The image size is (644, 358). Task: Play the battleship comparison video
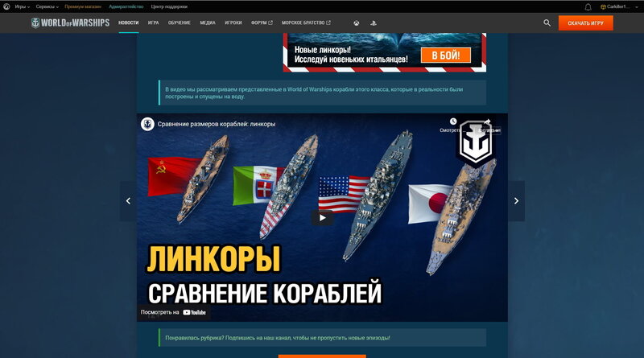322,217
